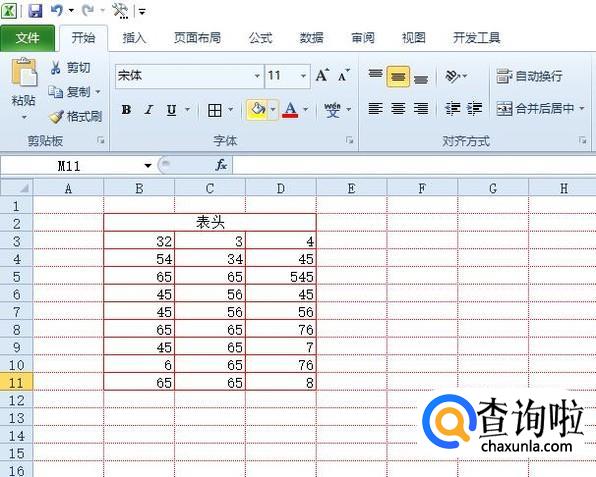The width and height of the screenshot is (596, 477).
Task: Select the merged 表头 header cell
Action: 210,223
